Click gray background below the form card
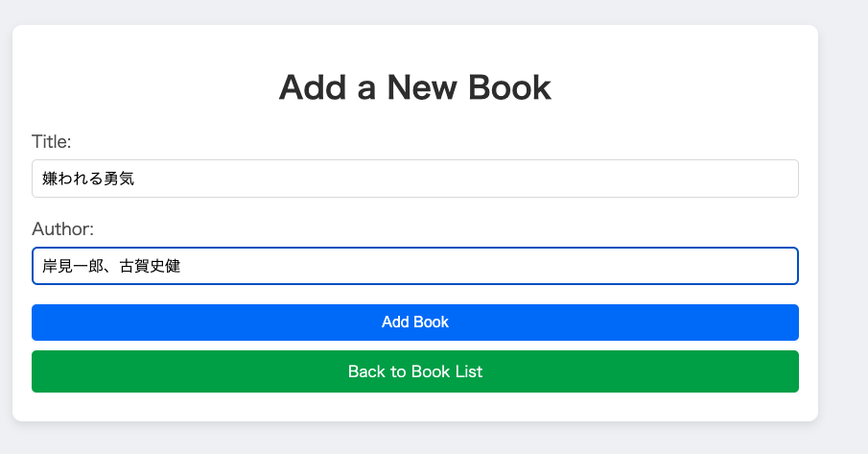Screen dimensions: 868x454 [414, 439]
